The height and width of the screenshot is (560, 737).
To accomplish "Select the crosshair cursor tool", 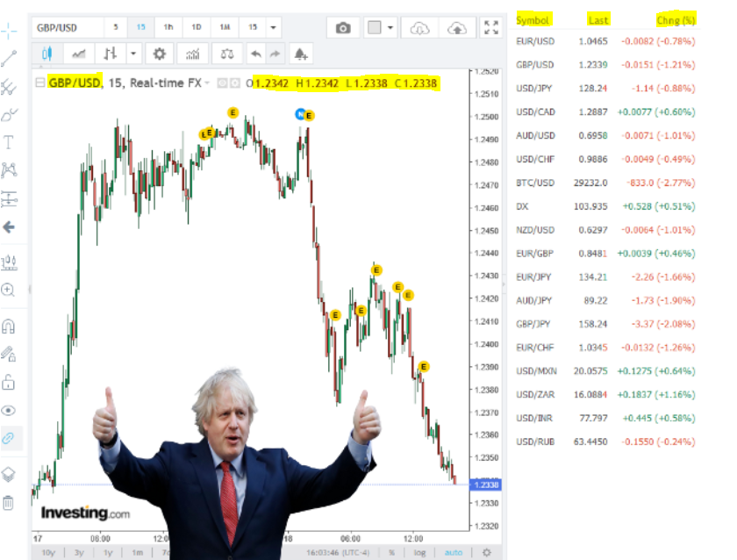I will pyautogui.click(x=9, y=31).
